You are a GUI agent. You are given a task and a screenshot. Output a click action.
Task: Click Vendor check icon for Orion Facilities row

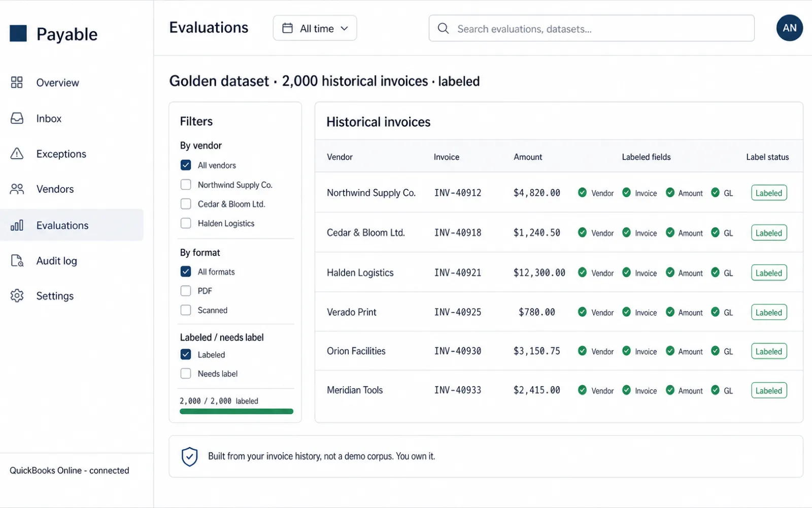click(582, 351)
